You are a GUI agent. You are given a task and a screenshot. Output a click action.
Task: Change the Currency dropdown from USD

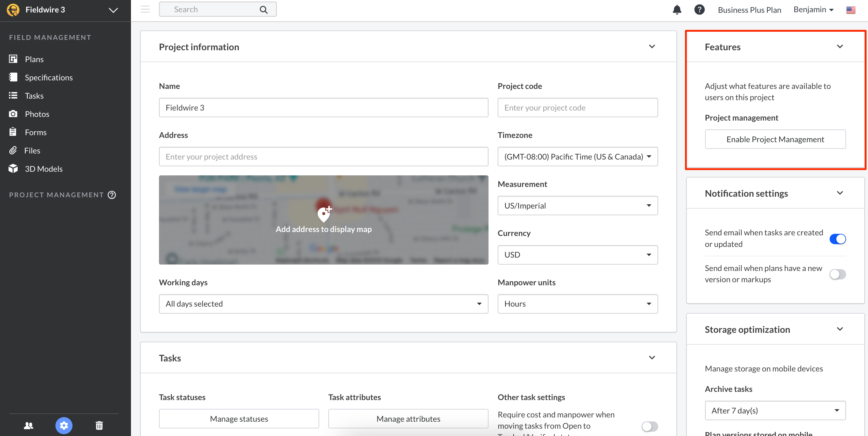[577, 255]
